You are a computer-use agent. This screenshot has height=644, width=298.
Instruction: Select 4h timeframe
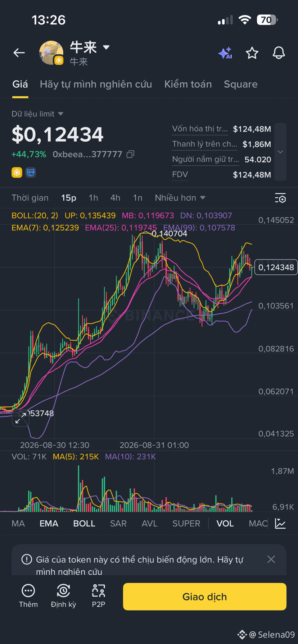click(115, 198)
